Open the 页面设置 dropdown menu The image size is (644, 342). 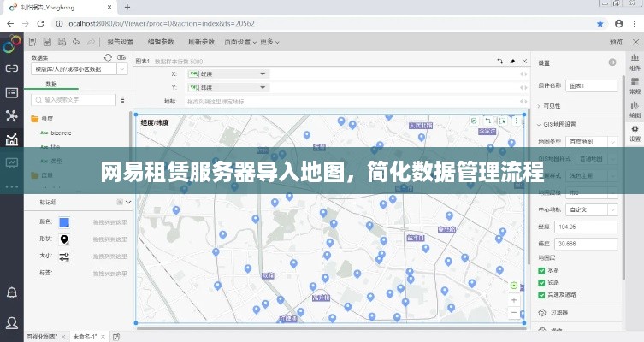pos(240,42)
